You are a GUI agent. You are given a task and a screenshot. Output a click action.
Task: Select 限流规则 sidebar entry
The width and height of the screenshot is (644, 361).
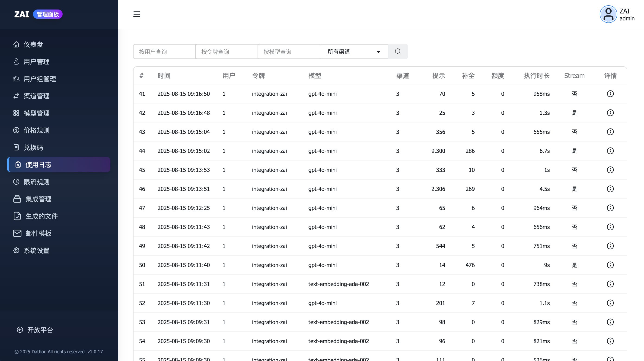[36, 182]
